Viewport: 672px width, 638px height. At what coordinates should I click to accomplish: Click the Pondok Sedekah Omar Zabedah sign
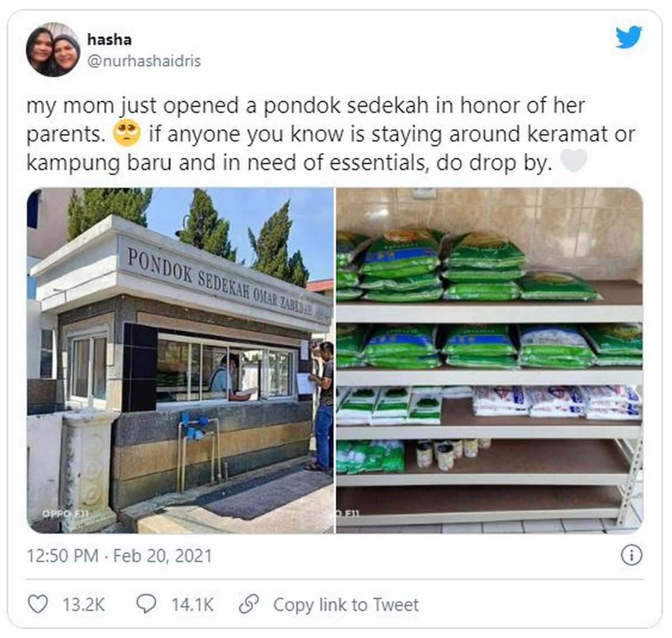pyautogui.click(x=221, y=282)
